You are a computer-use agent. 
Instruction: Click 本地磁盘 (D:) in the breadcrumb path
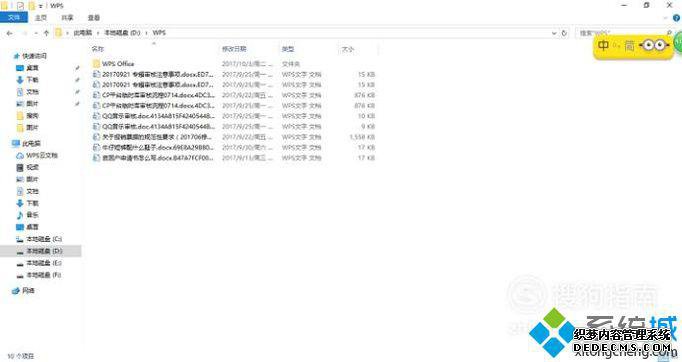[122, 33]
